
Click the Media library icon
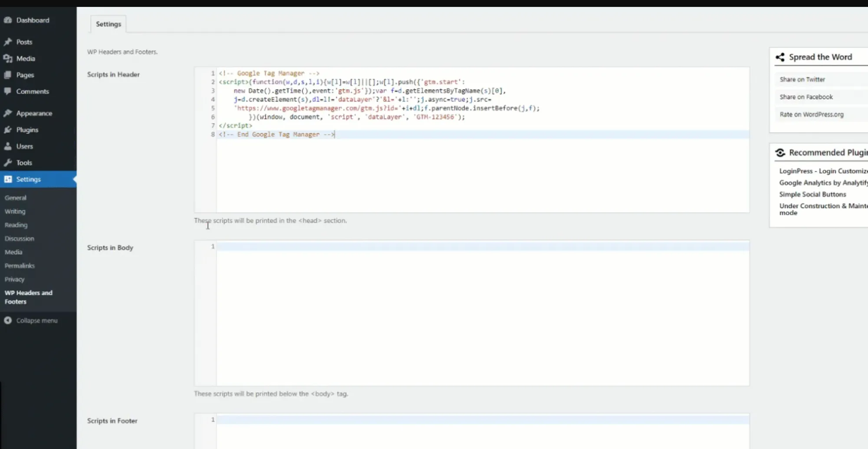tap(8, 59)
